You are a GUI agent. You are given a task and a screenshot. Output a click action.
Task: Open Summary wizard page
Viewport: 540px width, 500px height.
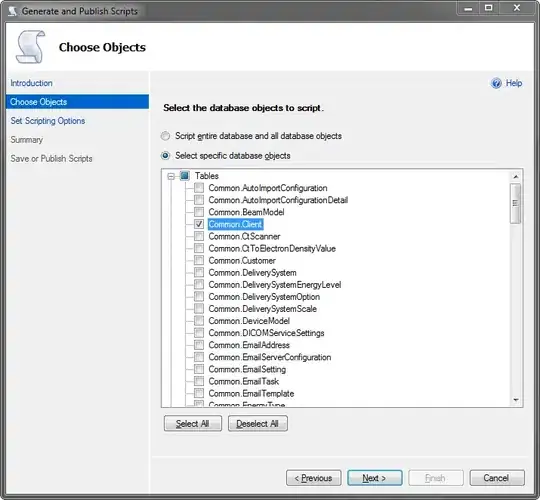(27, 140)
